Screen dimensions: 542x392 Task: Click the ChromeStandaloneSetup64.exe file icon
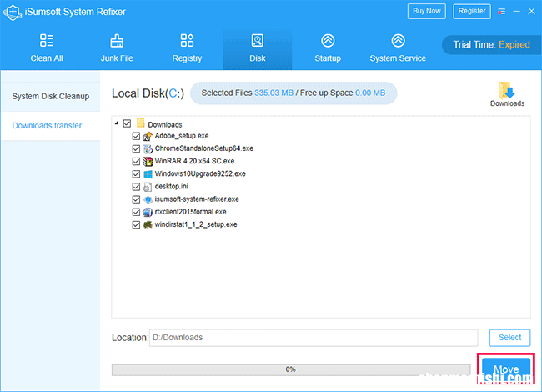click(148, 149)
